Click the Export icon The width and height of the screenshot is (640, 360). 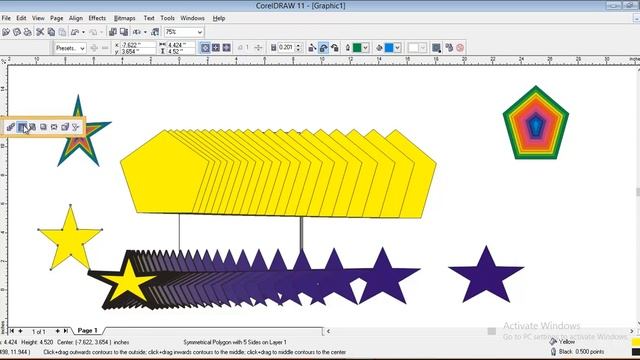tap(124, 32)
